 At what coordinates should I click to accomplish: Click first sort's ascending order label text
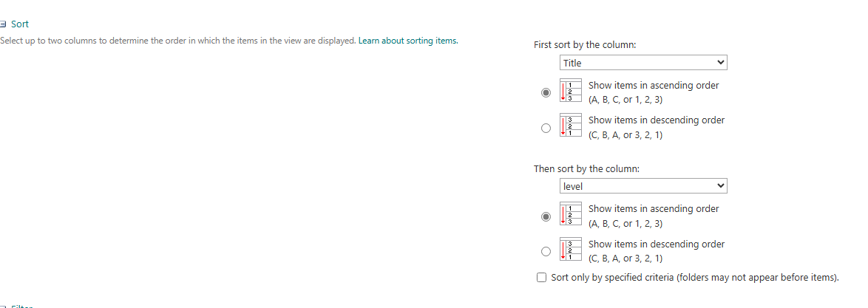[653, 86]
